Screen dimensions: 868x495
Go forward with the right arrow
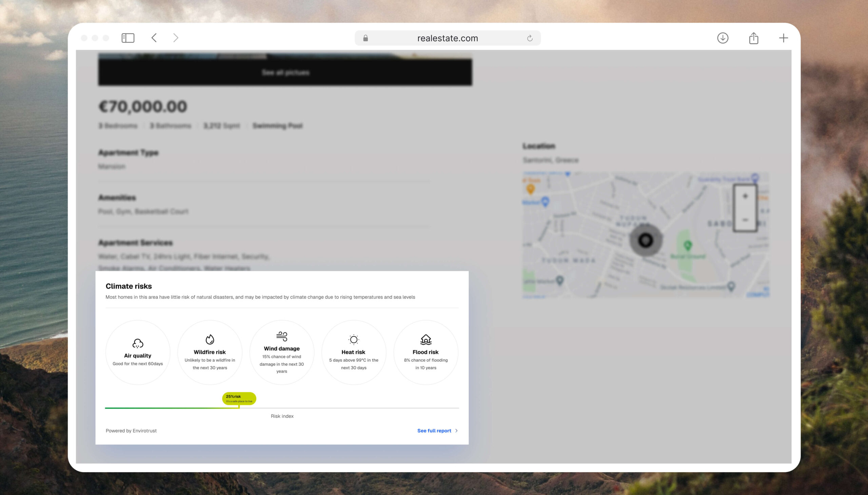click(x=175, y=38)
